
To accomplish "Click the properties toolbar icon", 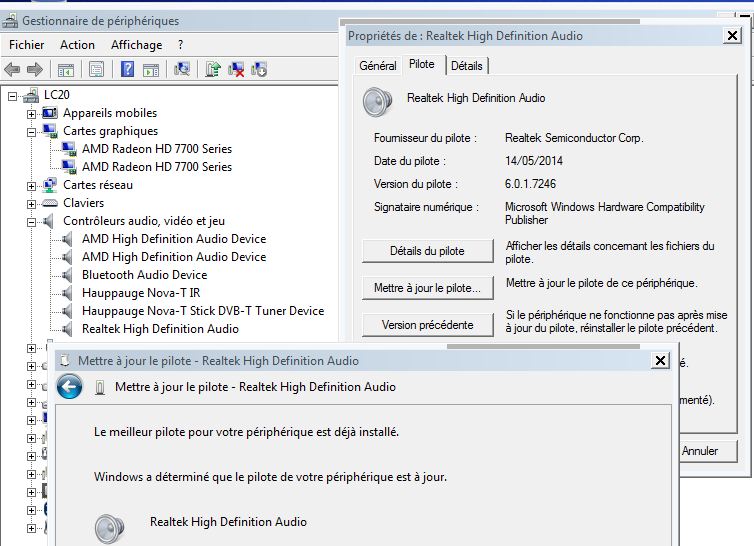I will (x=97, y=69).
